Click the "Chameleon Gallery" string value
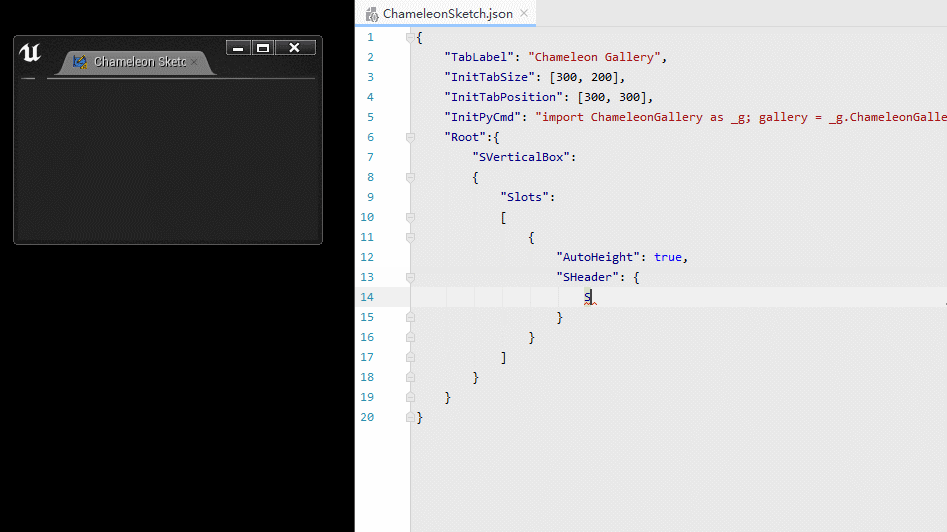This screenshot has width=947, height=532. point(594,57)
